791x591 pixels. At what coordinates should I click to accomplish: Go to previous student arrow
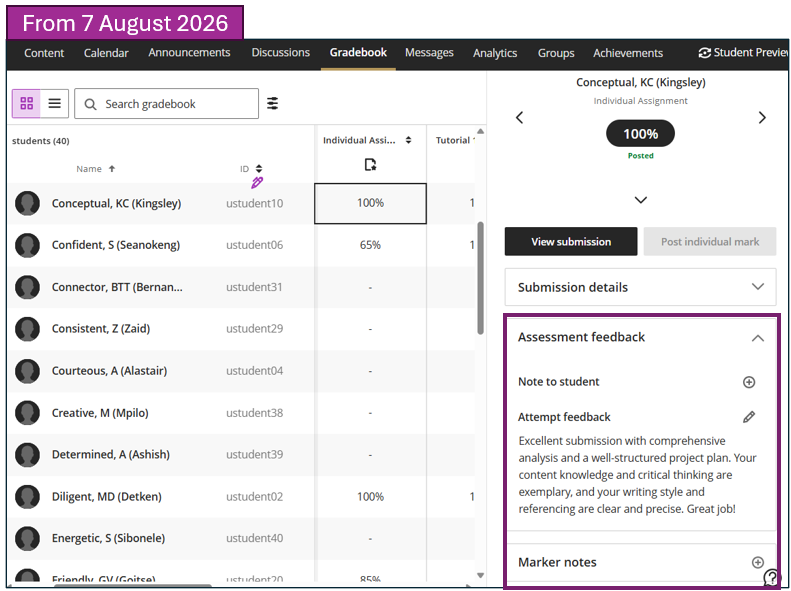[x=520, y=117]
